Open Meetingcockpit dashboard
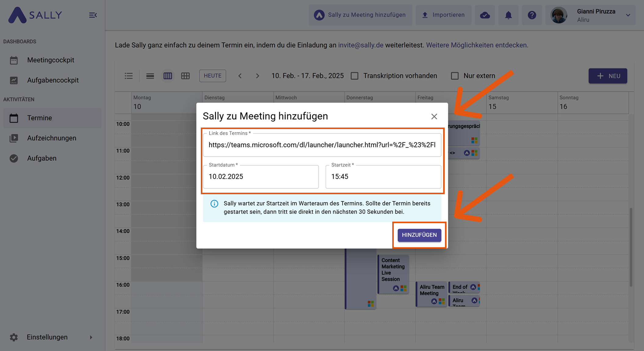The image size is (644, 351). (x=51, y=60)
